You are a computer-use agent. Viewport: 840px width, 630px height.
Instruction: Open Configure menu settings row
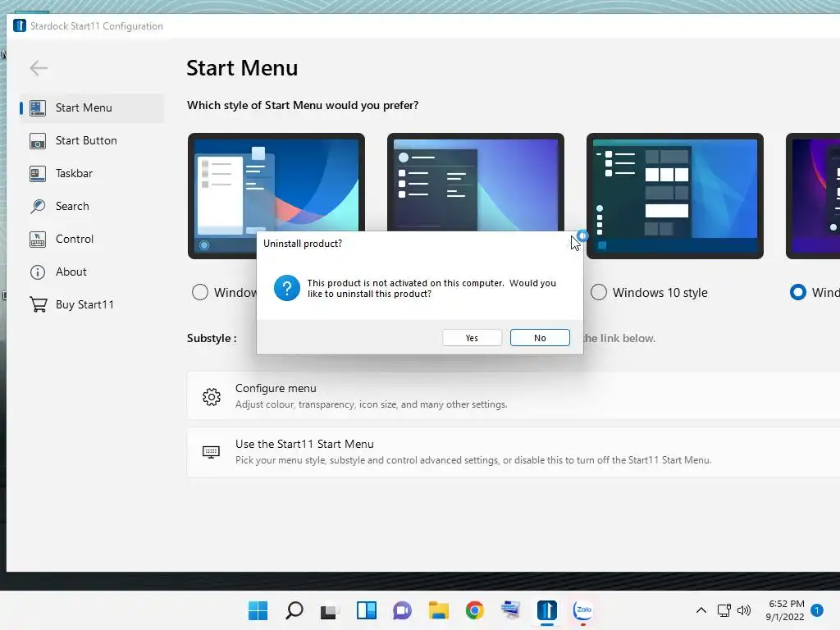pyautogui.click(x=514, y=396)
